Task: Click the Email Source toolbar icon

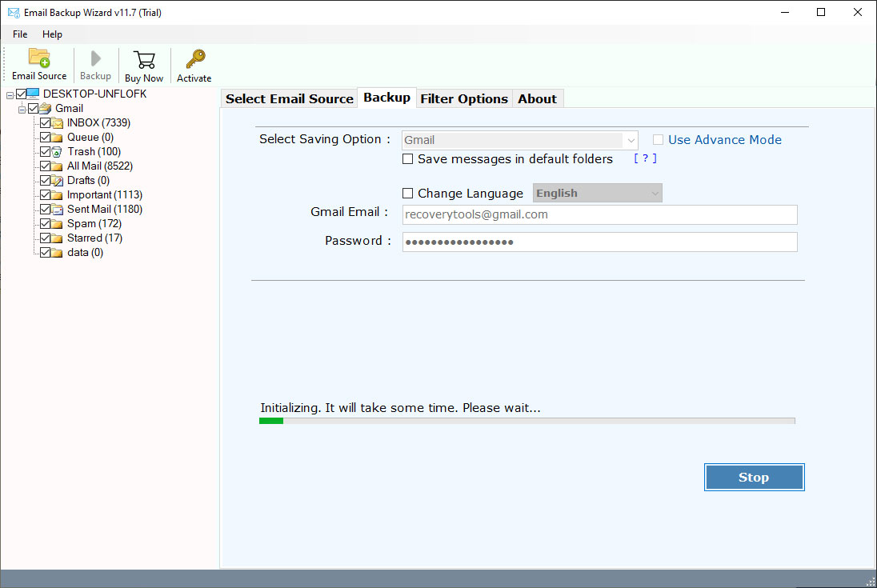Action: tap(39, 58)
